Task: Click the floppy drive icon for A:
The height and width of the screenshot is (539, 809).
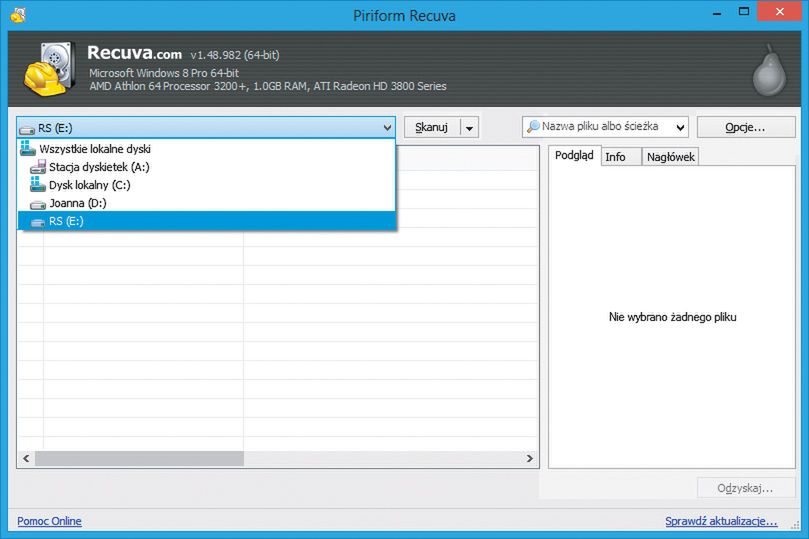Action: pos(38,167)
